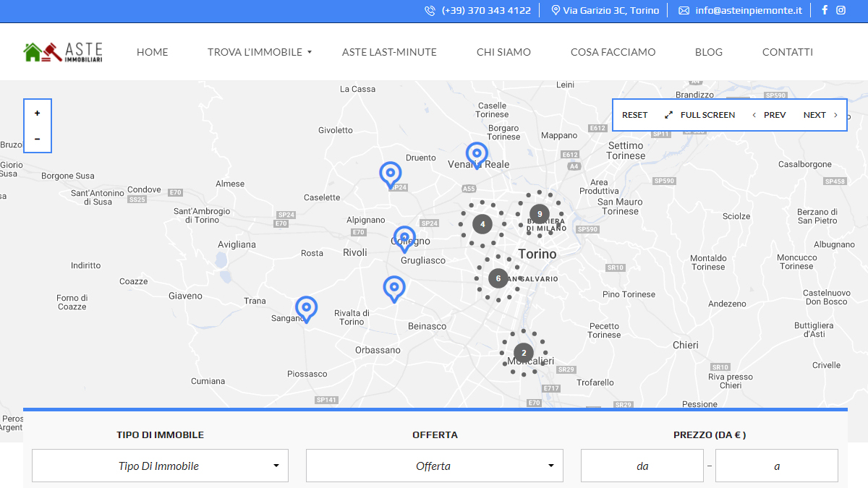Open the Offerta dropdown
The width and height of the screenshot is (868, 488).
435,466
